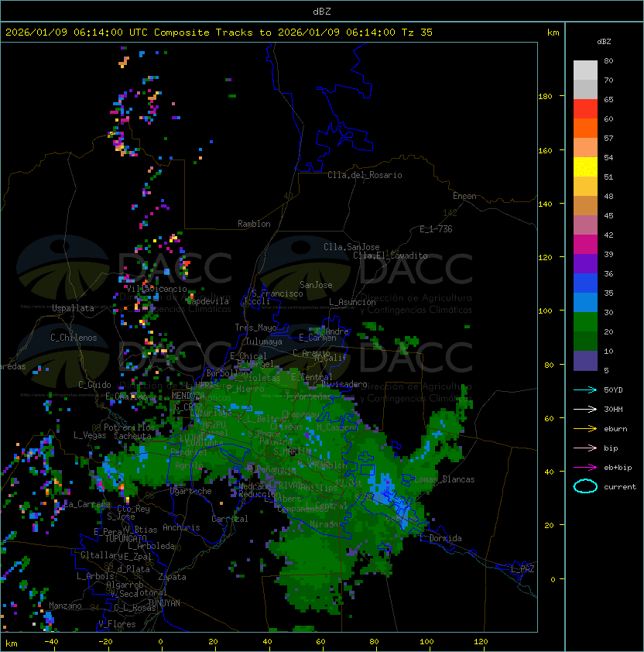Click the 'Capdevila' label on map

point(207,301)
